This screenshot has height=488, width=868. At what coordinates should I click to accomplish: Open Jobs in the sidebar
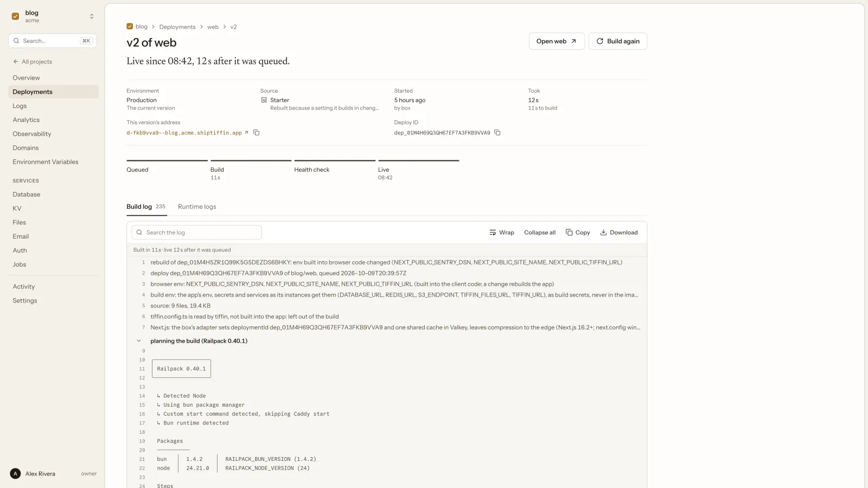(x=53, y=265)
